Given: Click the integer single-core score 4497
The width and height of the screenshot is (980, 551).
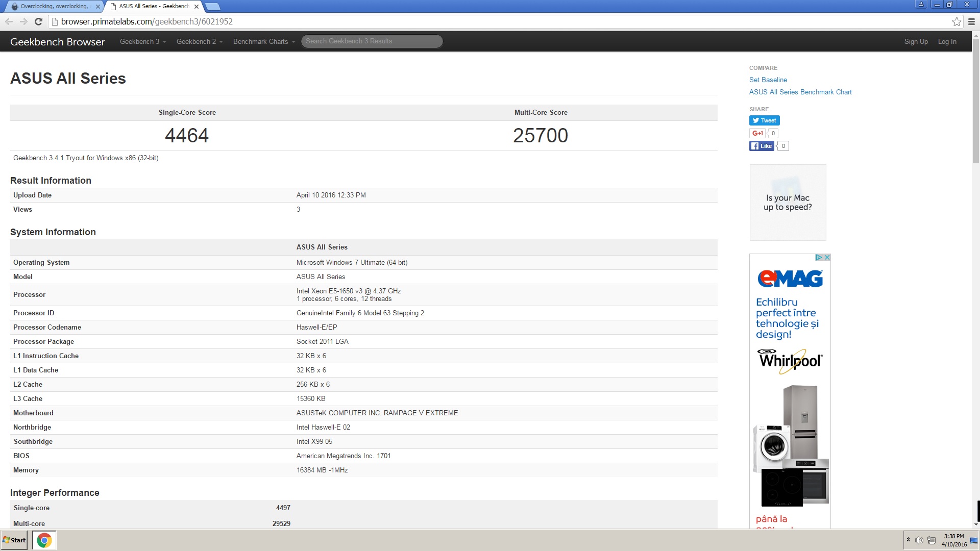Looking at the screenshot, I should (x=283, y=508).
